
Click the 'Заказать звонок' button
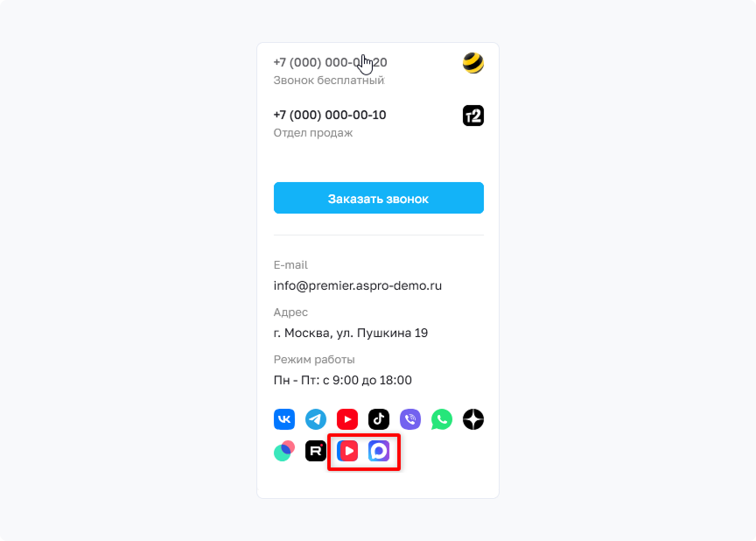(x=379, y=198)
